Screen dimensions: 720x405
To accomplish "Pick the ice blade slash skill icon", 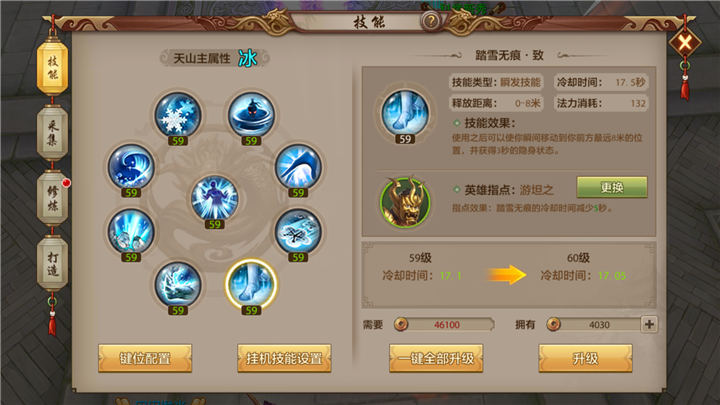I will [x=298, y=167].
